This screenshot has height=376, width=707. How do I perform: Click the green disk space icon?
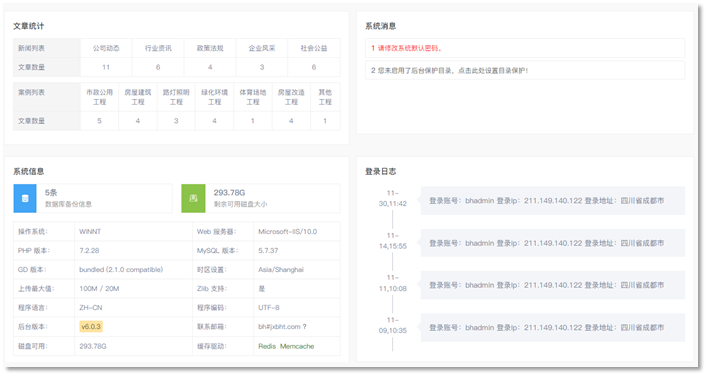(x=193, y=198)
